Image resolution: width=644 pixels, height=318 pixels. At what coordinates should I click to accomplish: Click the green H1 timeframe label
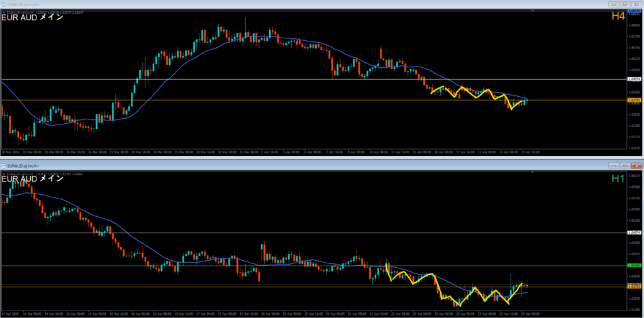tap(618, 178)
